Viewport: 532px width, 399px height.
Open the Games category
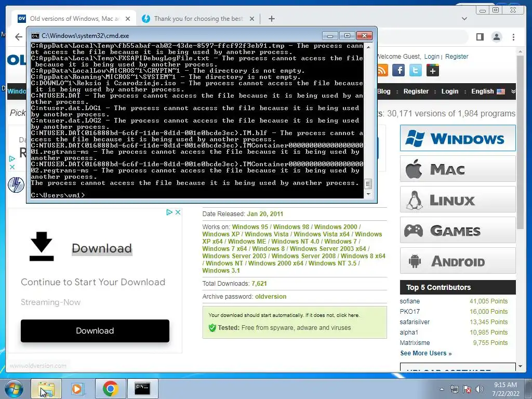tap(458, 230)
